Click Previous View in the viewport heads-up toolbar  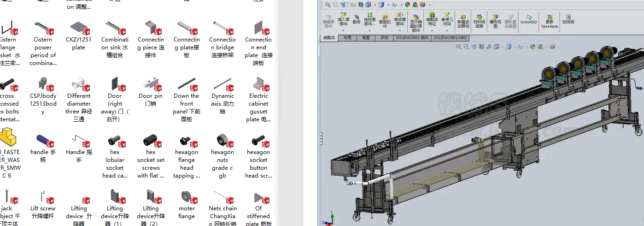(x=474, y=47)
